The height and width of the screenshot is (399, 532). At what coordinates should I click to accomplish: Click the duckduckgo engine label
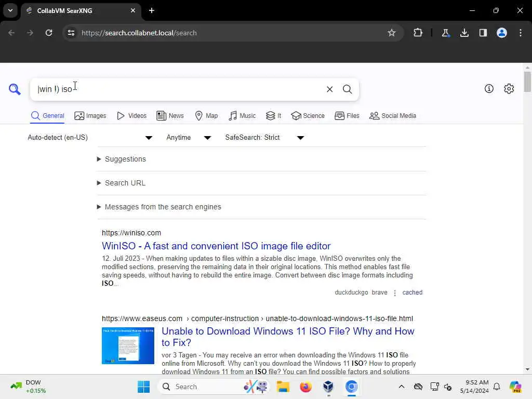tap(351, 292)
